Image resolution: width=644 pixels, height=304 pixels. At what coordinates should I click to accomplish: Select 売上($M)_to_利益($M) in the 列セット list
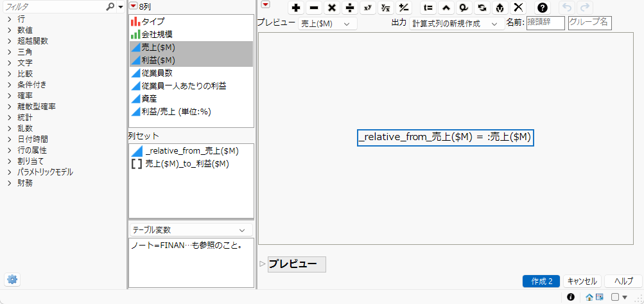coord(191,164)
